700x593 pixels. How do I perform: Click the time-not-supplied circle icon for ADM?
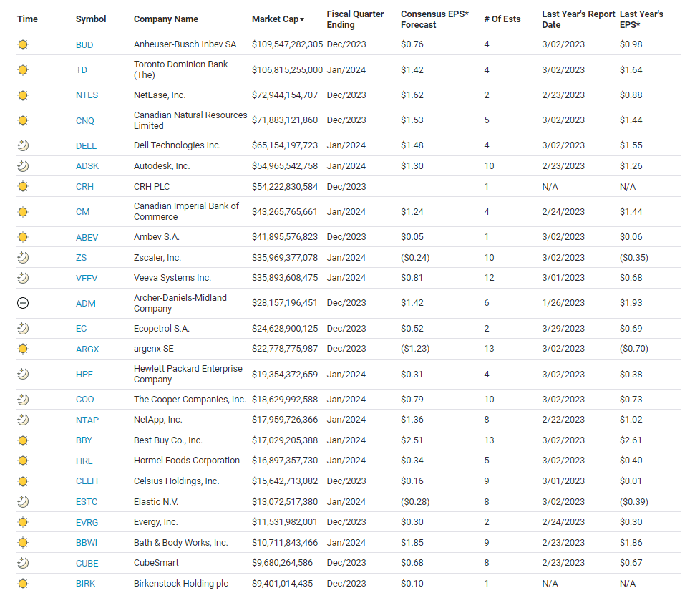point(23,303)
